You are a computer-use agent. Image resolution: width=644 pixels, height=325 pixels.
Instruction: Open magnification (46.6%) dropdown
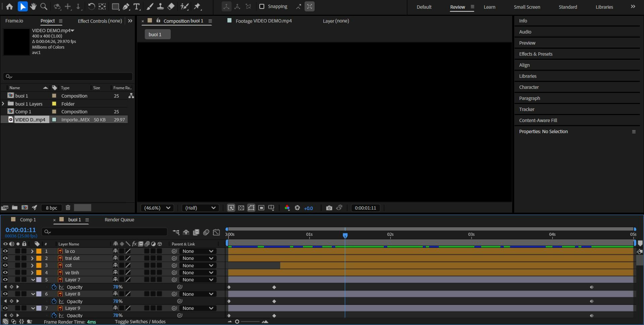[x=157, y=208]
